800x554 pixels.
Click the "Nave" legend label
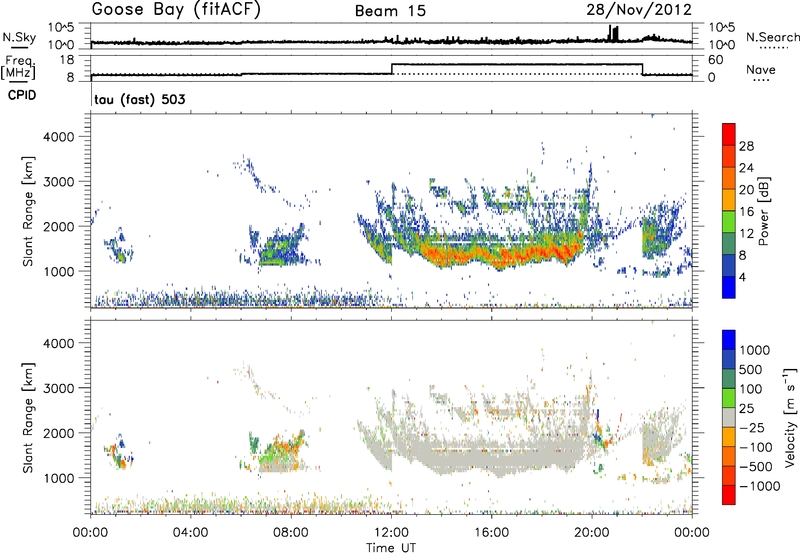tap(761, 69)
